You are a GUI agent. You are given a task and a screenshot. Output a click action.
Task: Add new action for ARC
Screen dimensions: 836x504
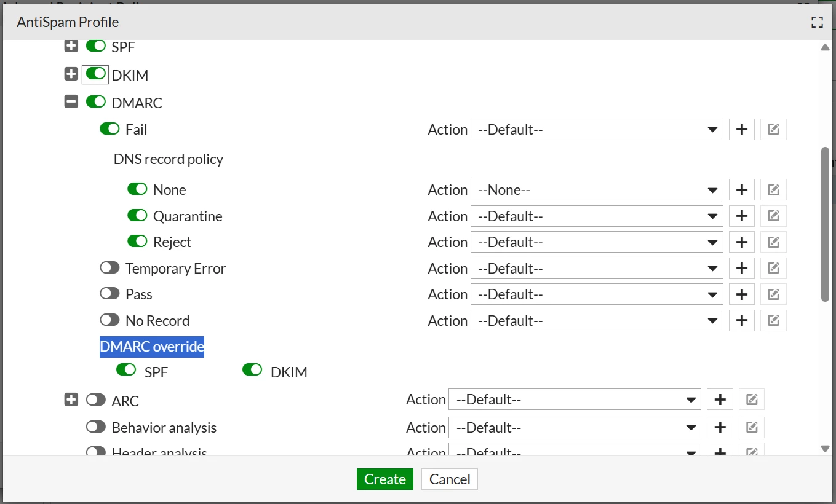(720, 400)
